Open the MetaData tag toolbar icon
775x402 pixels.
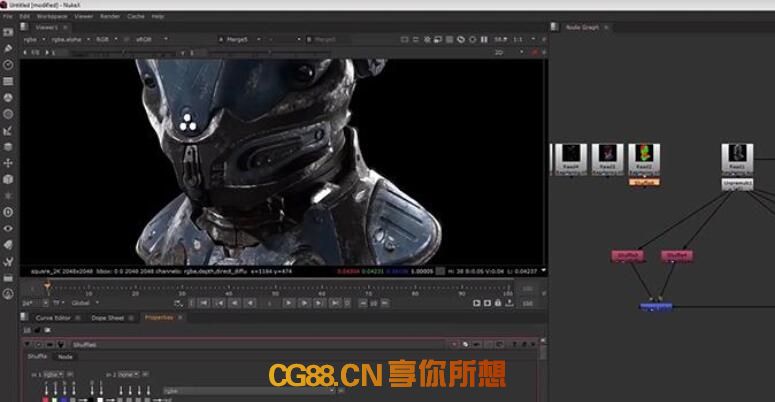point(8,245)
